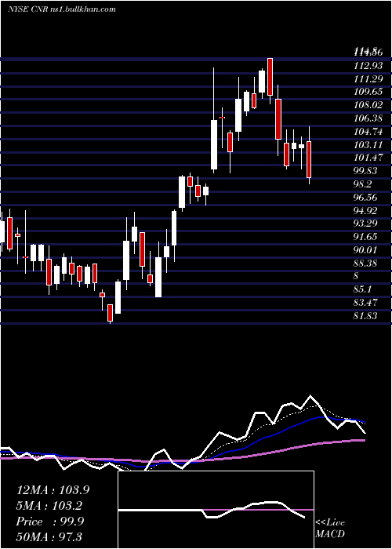Select the 98.2 price axis label
Viewport: 392px width, 549px height.
coord(363,184)
